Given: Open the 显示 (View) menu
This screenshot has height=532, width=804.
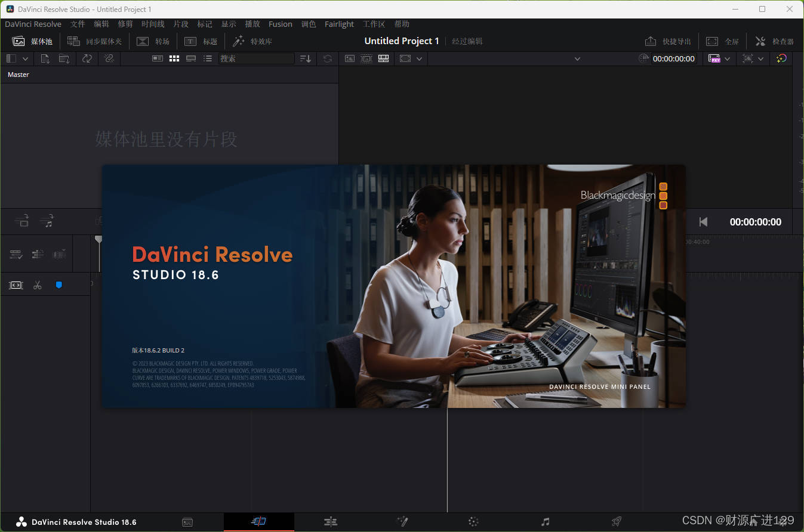Looking at the screenshot, I should click(x=229, y=24).
